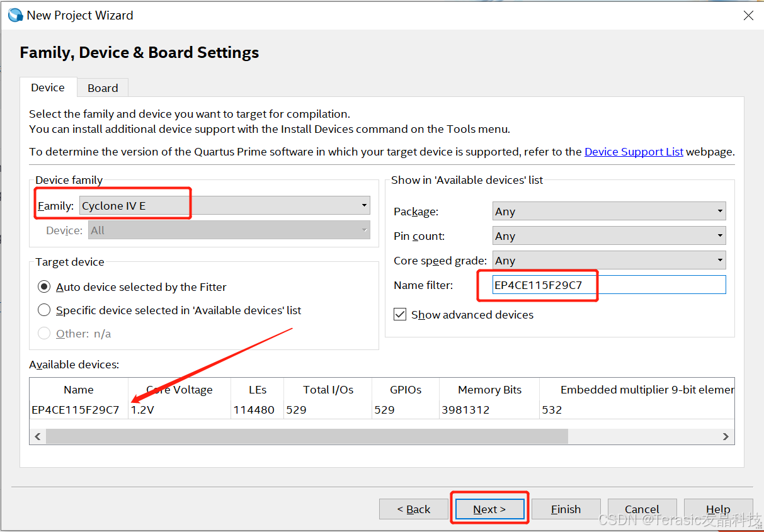Click the Memory Bits column header
This screenshot has width=764, height=532.
click(x=489, y=390)
